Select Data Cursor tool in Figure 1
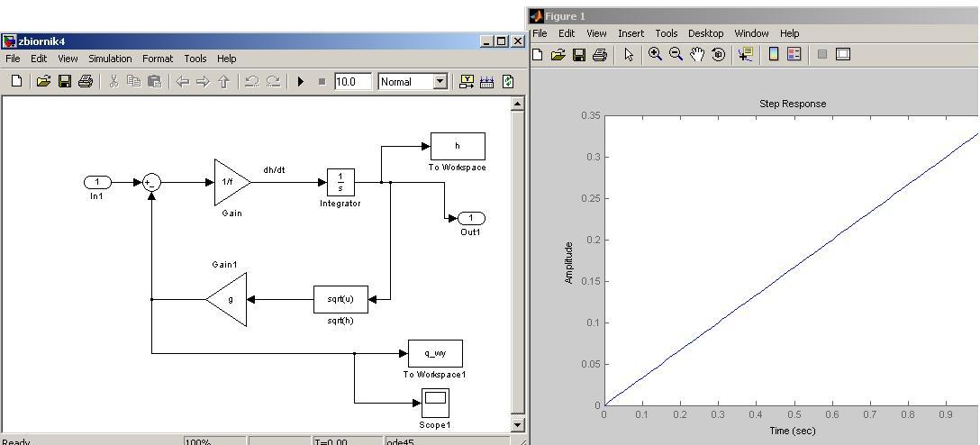The height and width of the screenshot is (445, 980). click(745, 54)
